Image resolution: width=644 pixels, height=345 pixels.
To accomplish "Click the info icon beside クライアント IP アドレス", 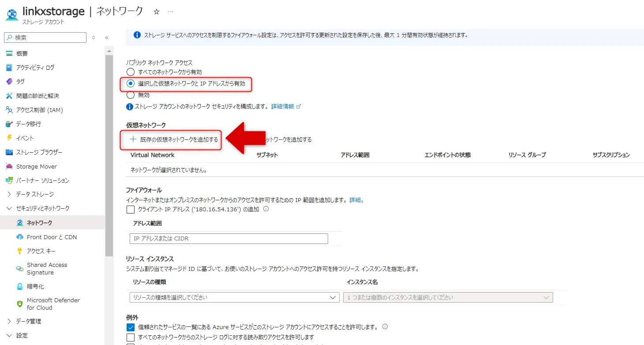I will pos(266,209).
